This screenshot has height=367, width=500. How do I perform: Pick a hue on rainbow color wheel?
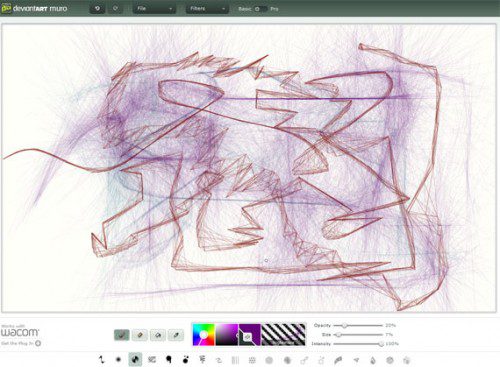tap(204, 334)
